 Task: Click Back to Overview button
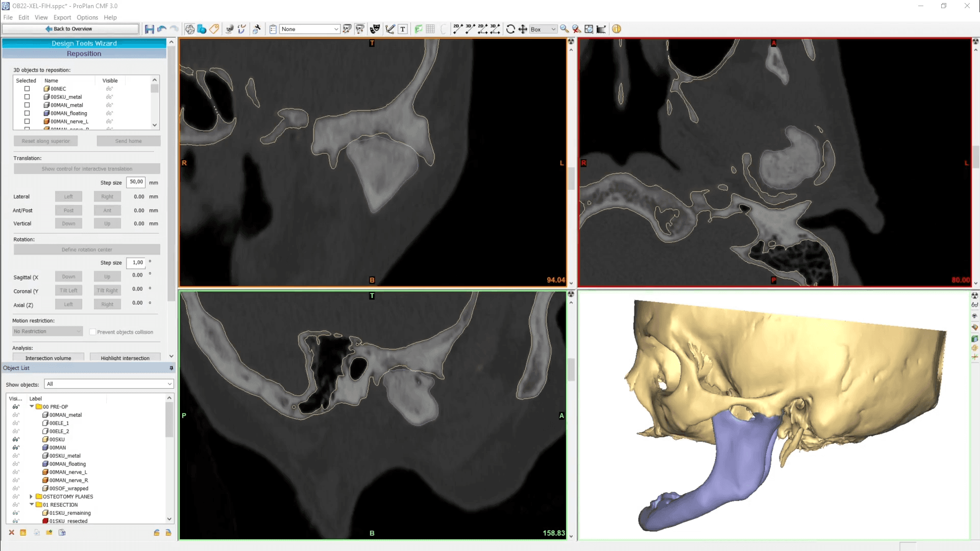tap(70, 29)
